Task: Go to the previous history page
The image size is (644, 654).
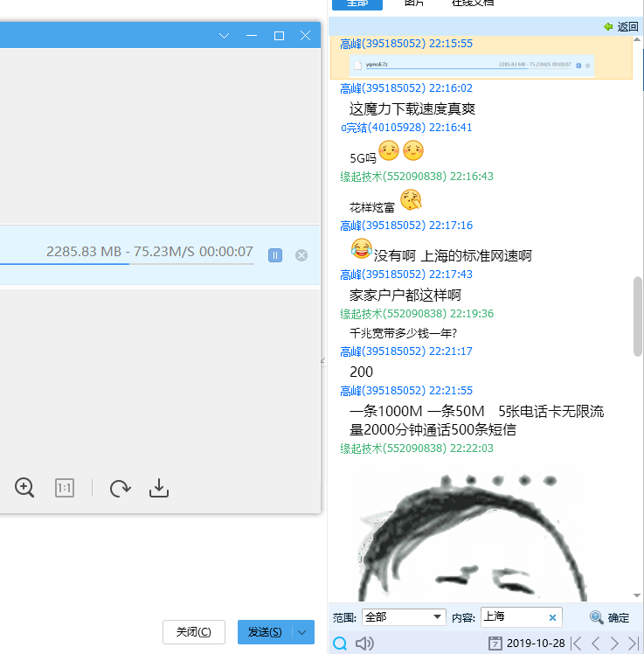Action: click(596, 644)
